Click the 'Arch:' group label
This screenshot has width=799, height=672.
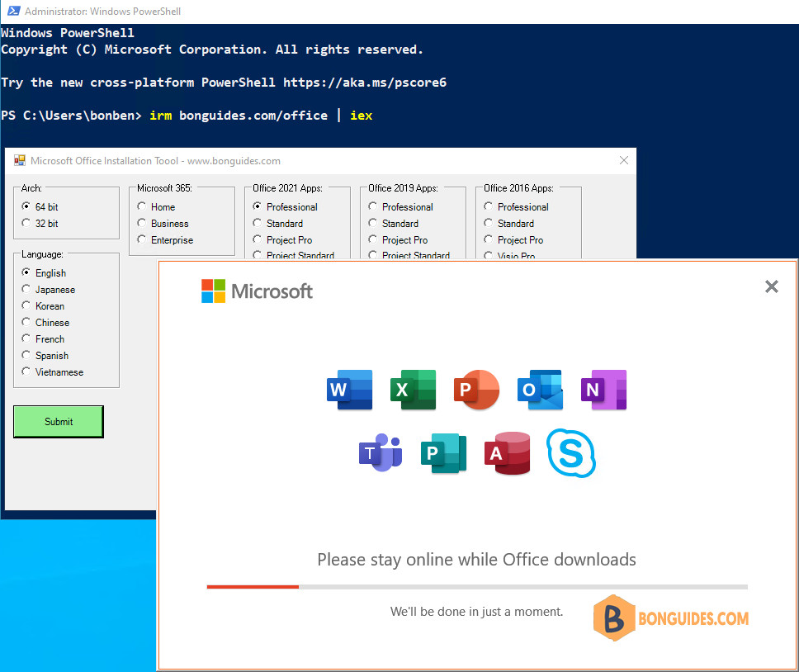tap(31, 188)
